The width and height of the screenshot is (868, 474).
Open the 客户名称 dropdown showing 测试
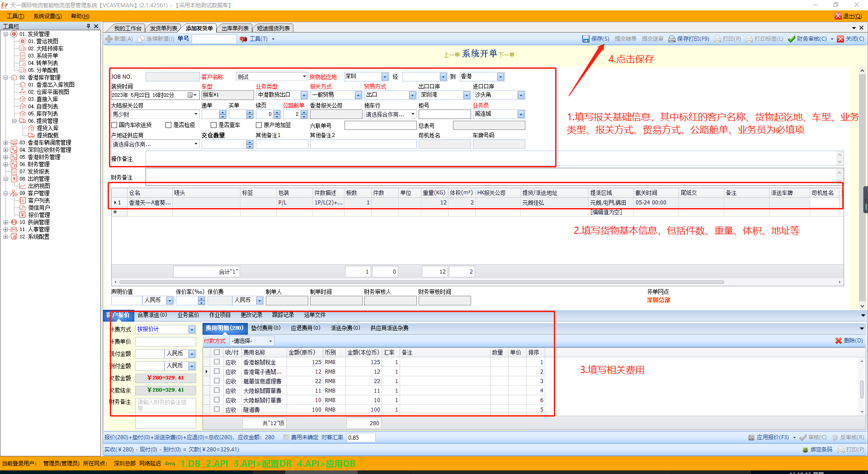coord(304,77)
